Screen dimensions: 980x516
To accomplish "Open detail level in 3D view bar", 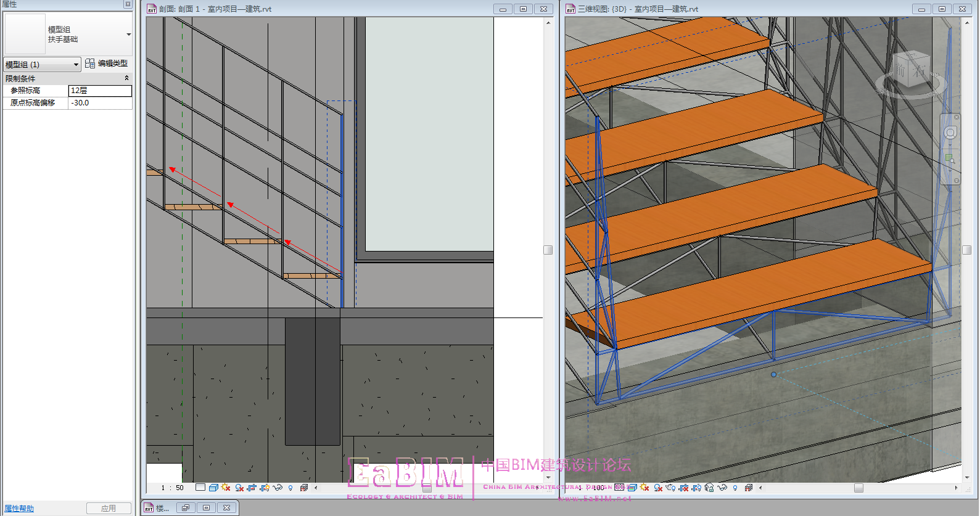I will click(x=619, y=487).
